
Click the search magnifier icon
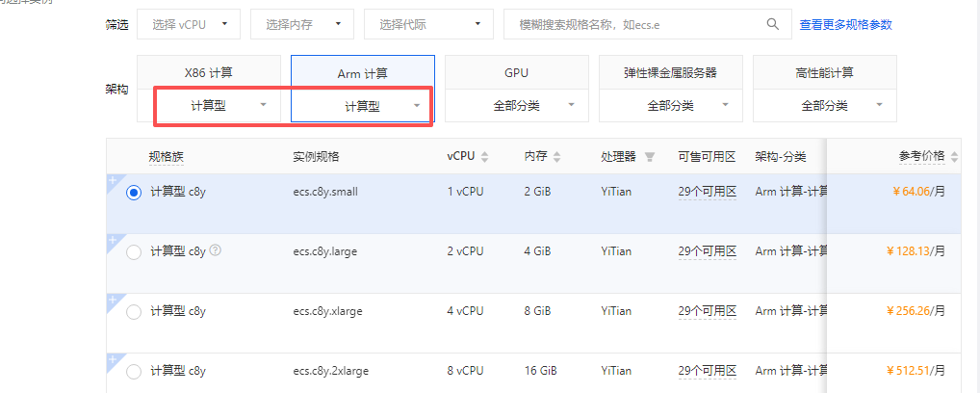(772, 24)
